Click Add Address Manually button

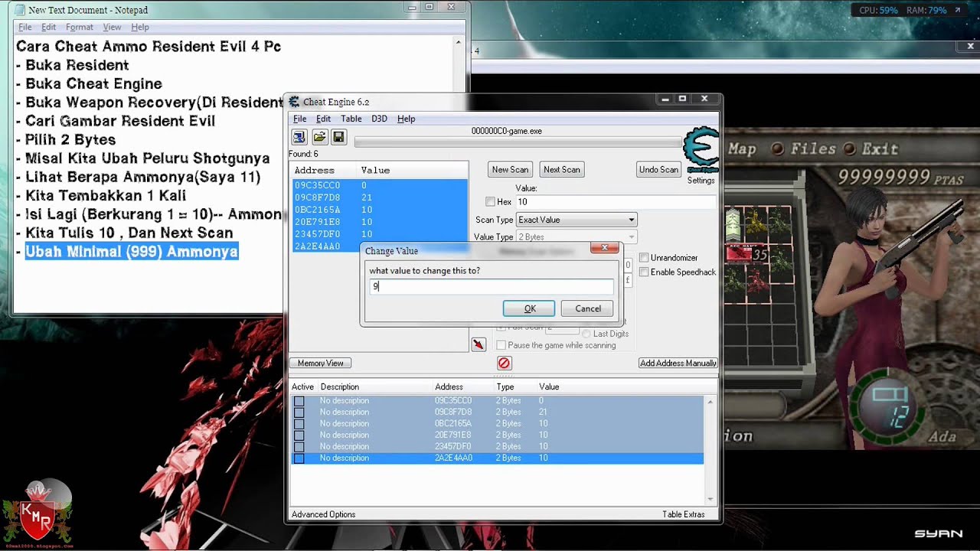(x=678, y=363)
